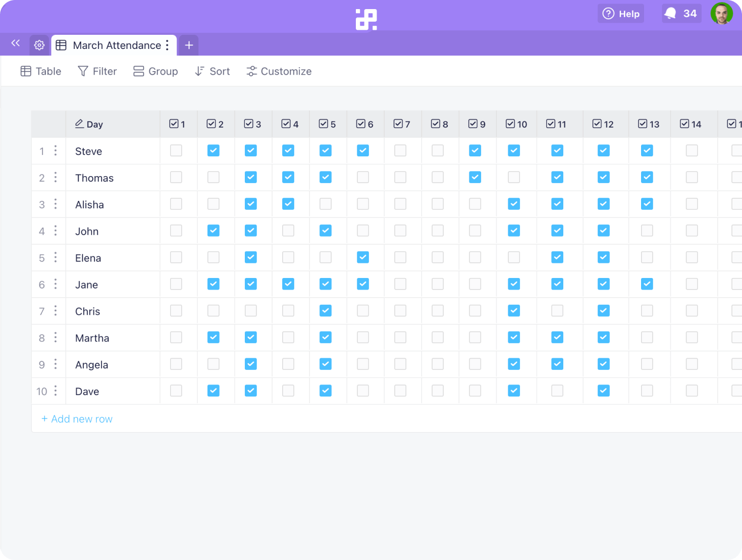Open the Help button
Viewport: 742px width, 560px height.
(x=620, y=13)
